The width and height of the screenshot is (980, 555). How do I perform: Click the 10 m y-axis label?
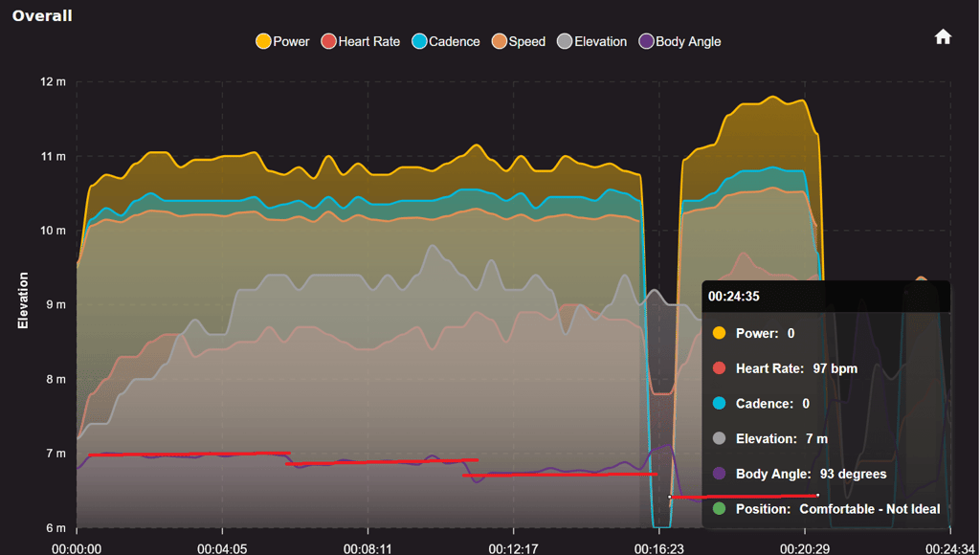tap(54, 231)
